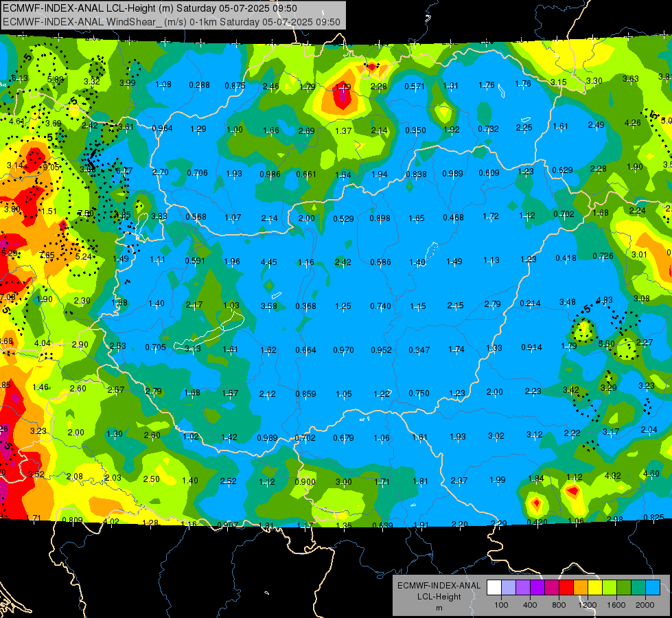Viewport: 672px width, 618px height.
Task: Click wind shear value 0.679
Action: pyautogui.click(x=343, y=437)
